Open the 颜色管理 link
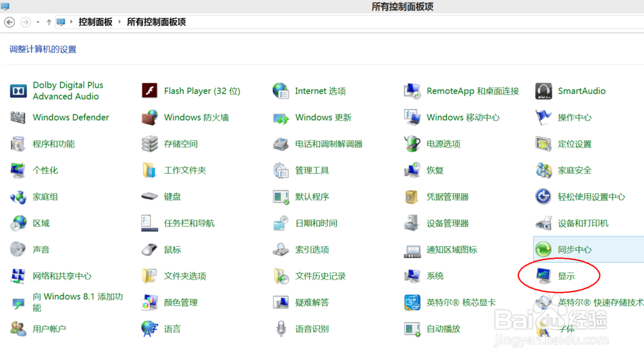644x362 pixels. (181, 303)
